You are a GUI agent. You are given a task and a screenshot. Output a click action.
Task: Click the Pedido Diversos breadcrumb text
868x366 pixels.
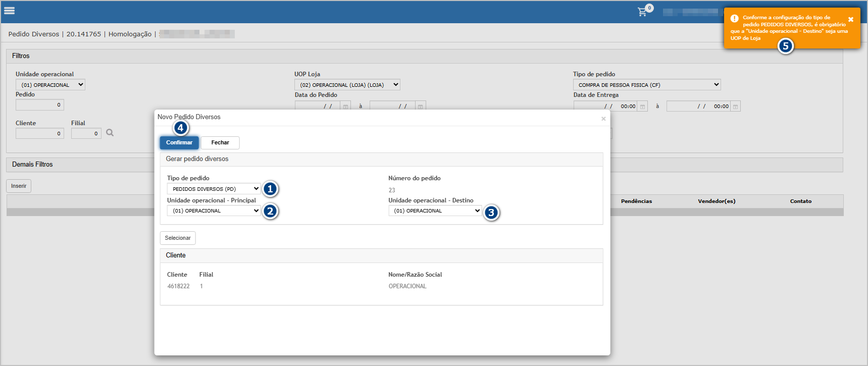coord(34,34)
